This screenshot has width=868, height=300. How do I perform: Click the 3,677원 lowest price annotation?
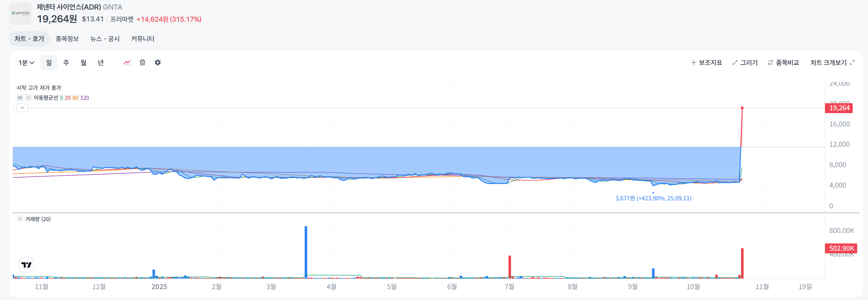pyautogui.click(x=653, y=198)
